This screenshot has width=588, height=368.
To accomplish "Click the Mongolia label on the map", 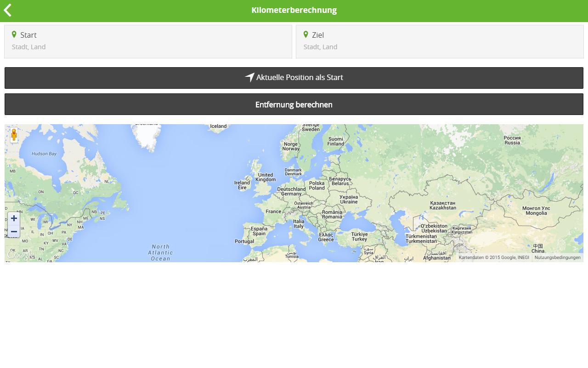I will 536,211.
